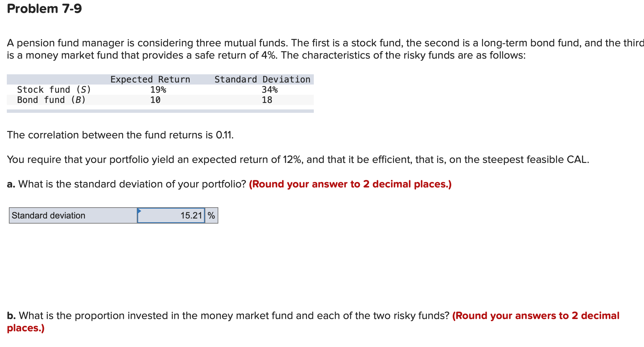
Task: Click the Standard deviation label cell
Action: (x=48, y=215)
